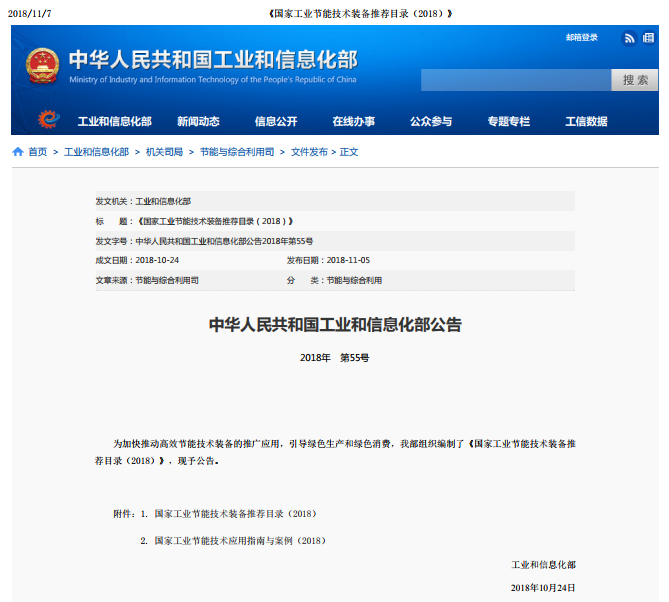Viewport: 669px width, 602px height.
Task: Click the 搜索 search button
Action: pyautogui.click(x=634, y=80)
